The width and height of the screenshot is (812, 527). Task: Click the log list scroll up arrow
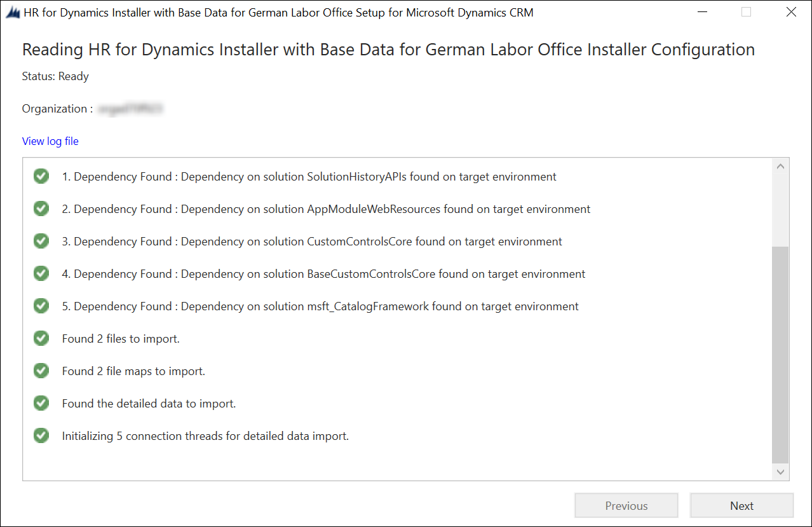(x=780, y=167)
